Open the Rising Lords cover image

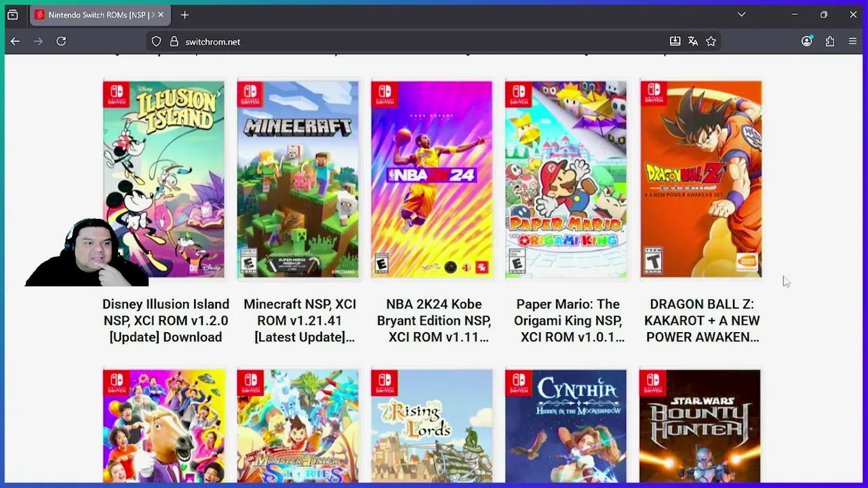pos(432,426)
